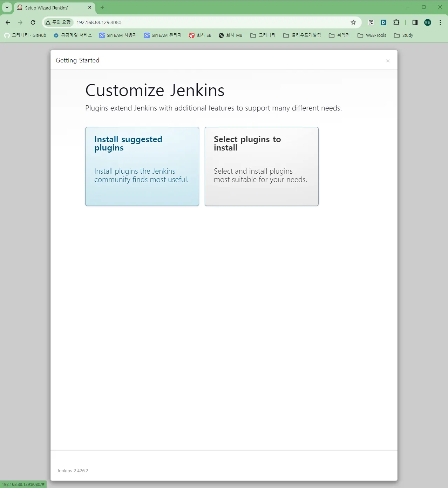448x488 pixels.
Task: Open the QR code extension icon
Action: point(371,22)
